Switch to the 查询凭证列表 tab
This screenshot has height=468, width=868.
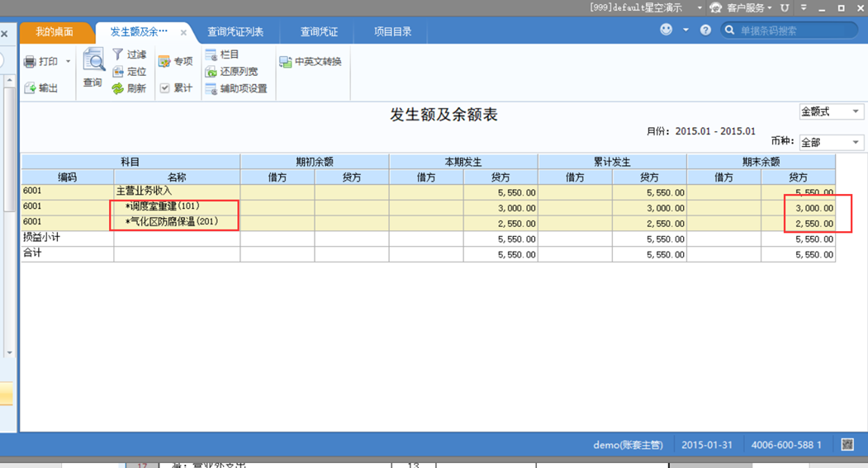(235, 32)
